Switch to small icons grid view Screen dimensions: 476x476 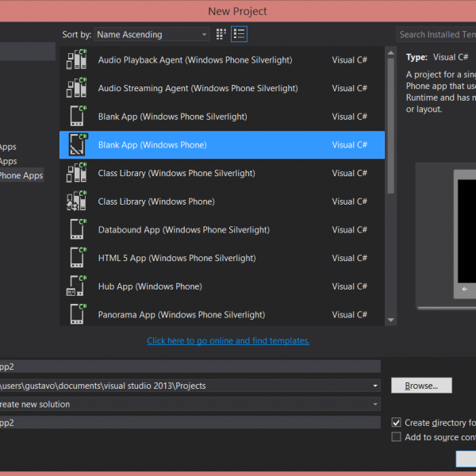pos(221,34)
